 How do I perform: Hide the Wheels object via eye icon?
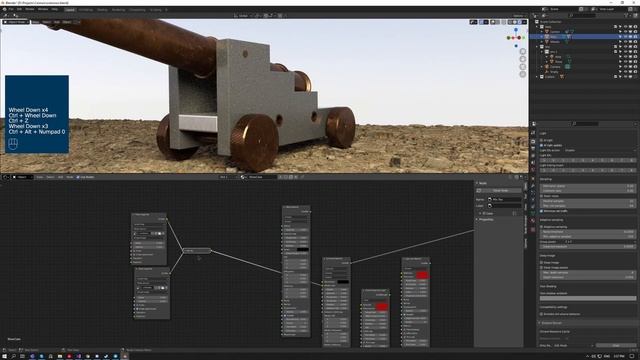tap(625, 42)
